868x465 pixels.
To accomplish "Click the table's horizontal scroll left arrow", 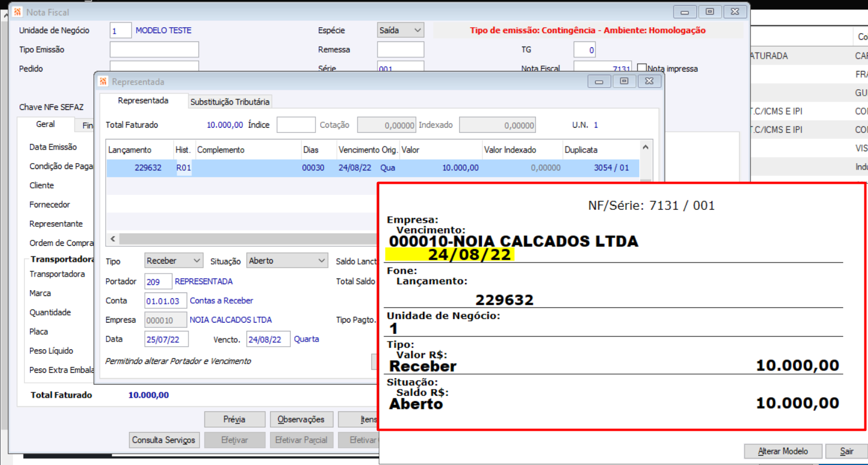I will [x=112, y=239].
